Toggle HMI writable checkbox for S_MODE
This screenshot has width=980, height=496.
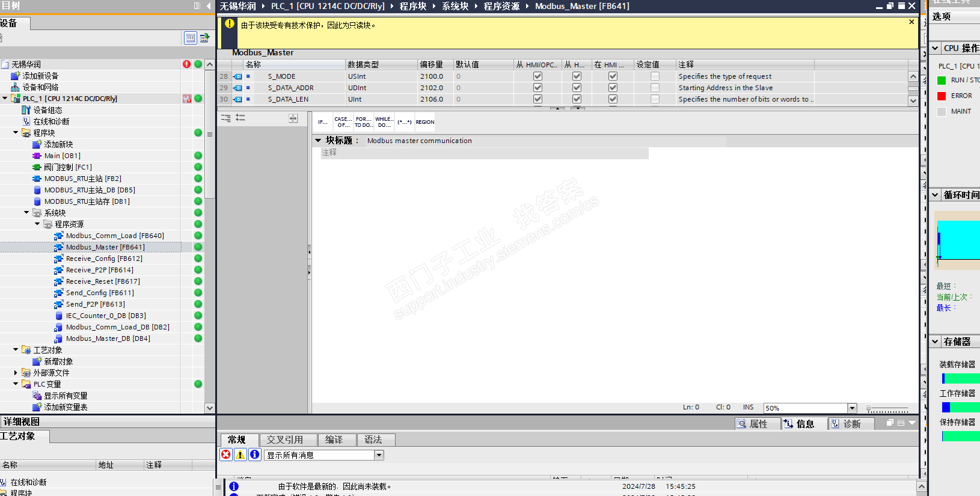click(x=577, y=76)
